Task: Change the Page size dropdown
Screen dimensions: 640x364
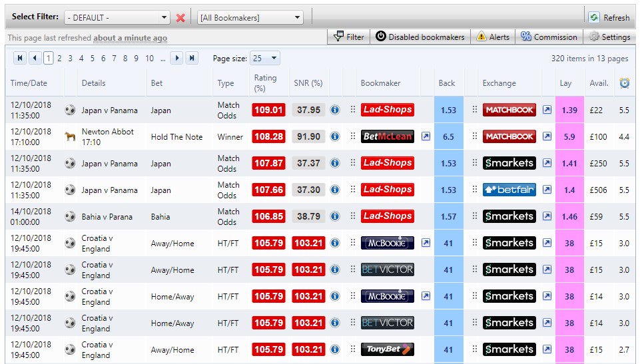Action: [x=265, y=59]
